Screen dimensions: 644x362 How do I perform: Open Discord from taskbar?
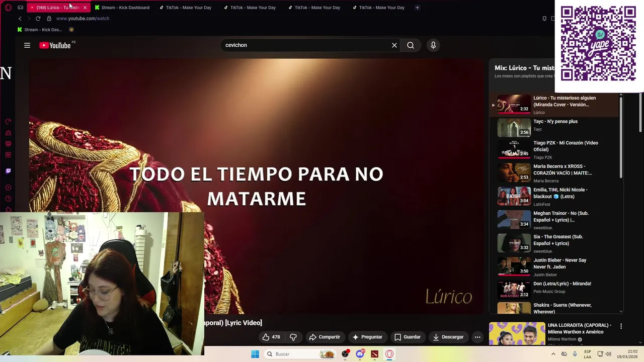[x=360, y=354]
